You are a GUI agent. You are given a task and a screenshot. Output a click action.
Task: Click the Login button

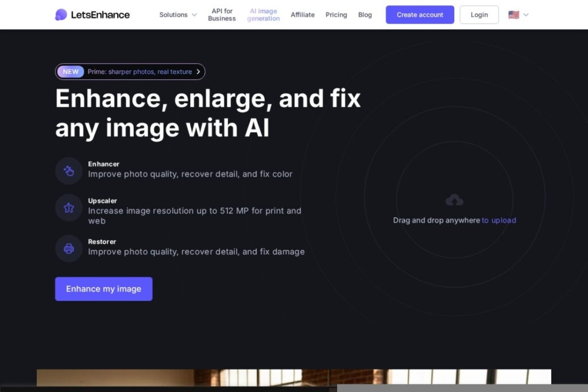click(x=479, y=14)
